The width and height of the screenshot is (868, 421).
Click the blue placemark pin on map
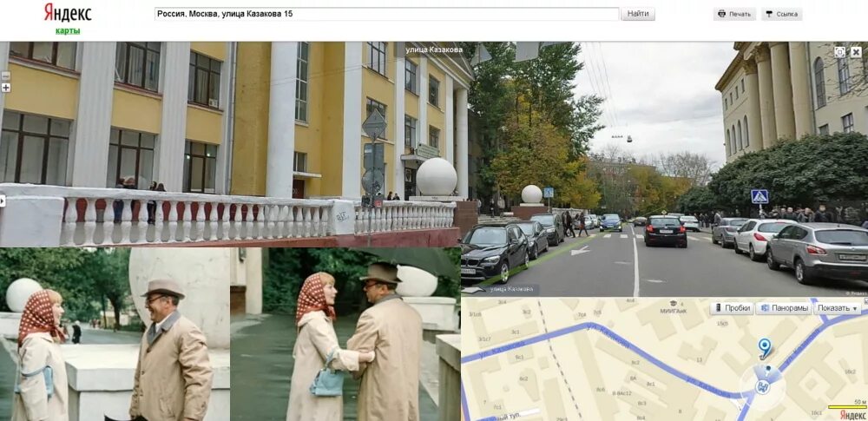[765, 348]
